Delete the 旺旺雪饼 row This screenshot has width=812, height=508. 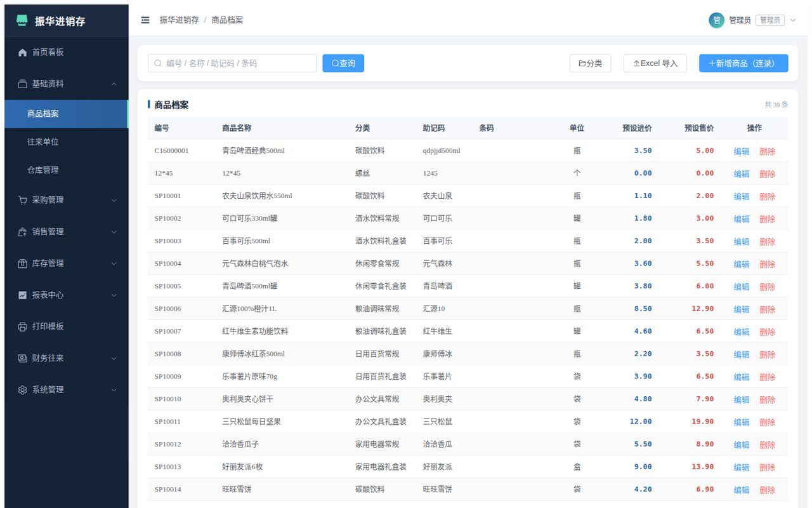click(x=768, y=490)
